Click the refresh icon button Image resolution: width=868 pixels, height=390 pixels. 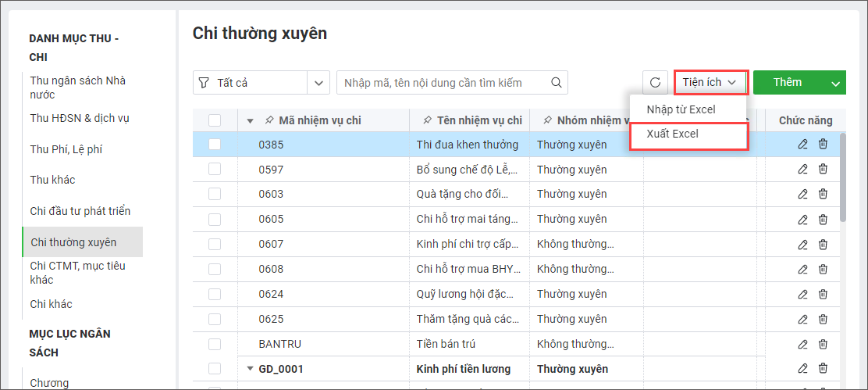655,83
